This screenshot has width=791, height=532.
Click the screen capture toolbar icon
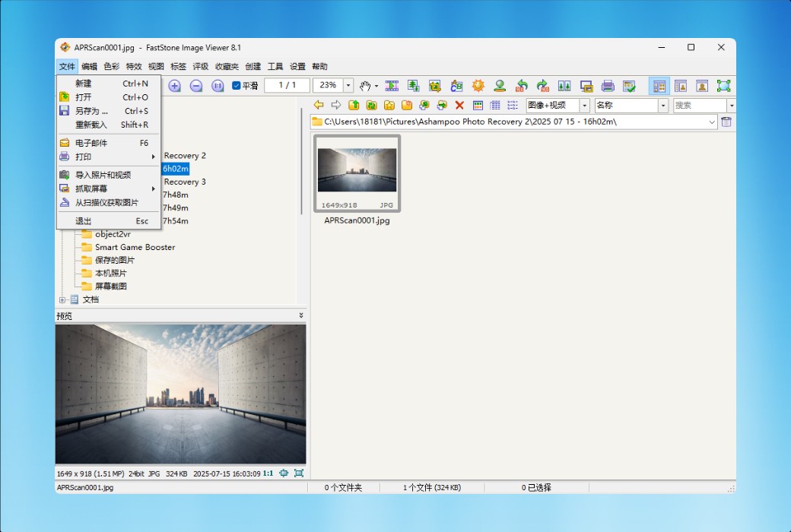pyautogui.click(x=586, y=86)
